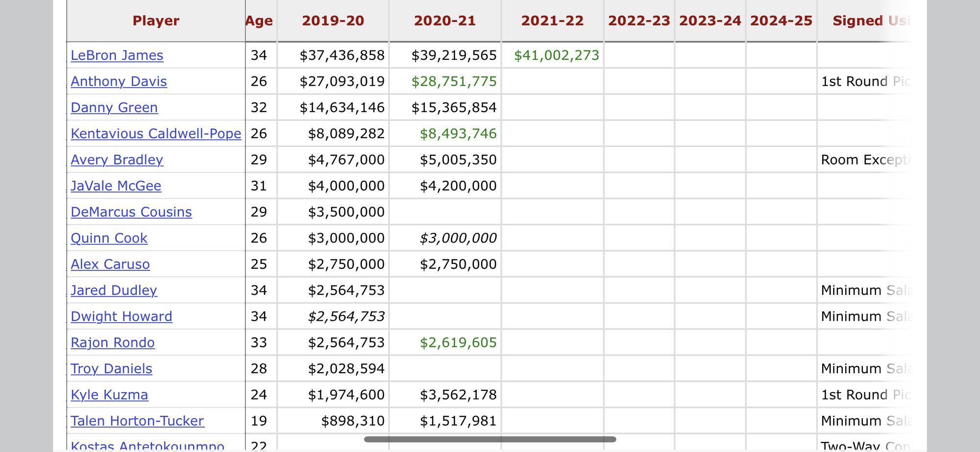Open Dwight Howard's player page
980x452 pixels.
pos(122,316)
